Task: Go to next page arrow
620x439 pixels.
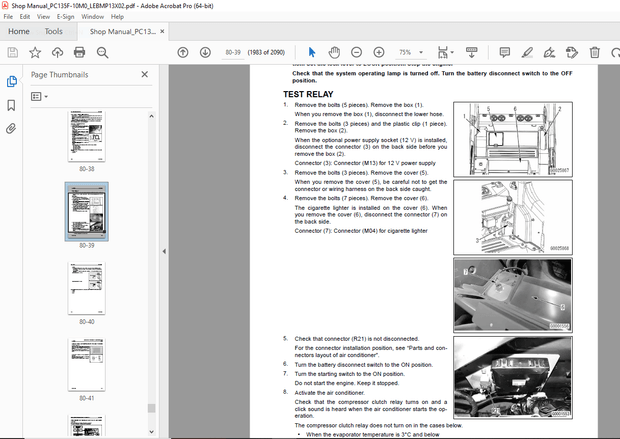Action: tap(205, 52)
